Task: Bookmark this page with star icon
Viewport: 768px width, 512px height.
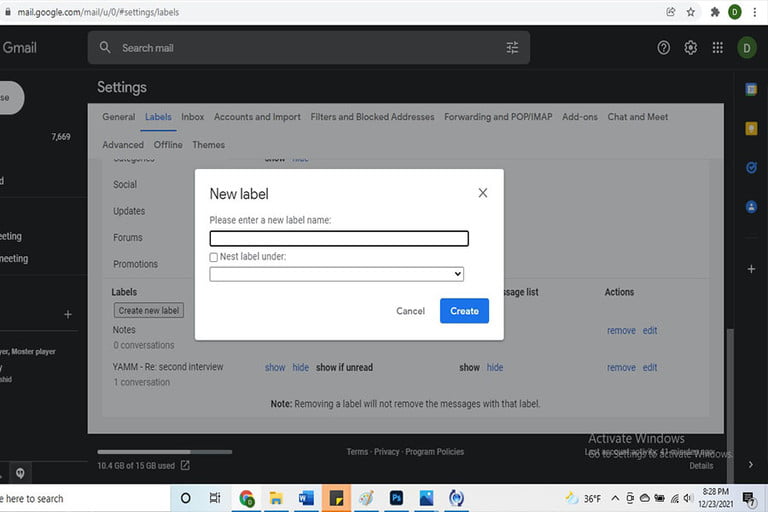Action: [691, 12]
